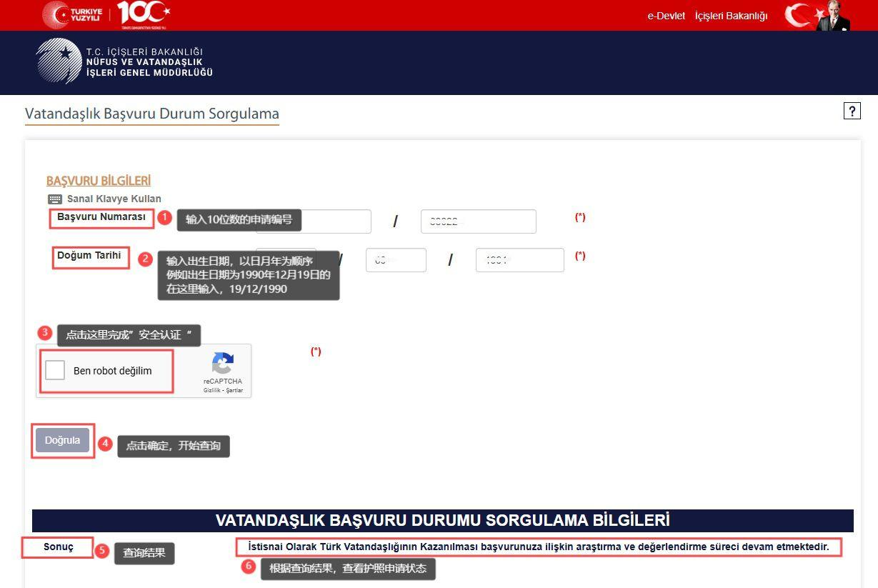Click the help question mark icon
Screen dimensions: 878x588
pos(852,111)
